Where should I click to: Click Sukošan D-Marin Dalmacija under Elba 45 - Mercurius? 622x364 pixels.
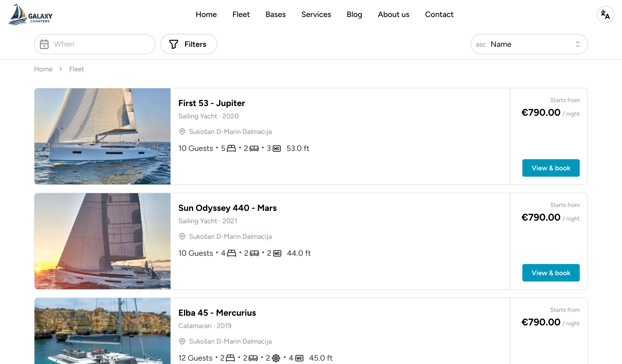click(x=230, y=341)
